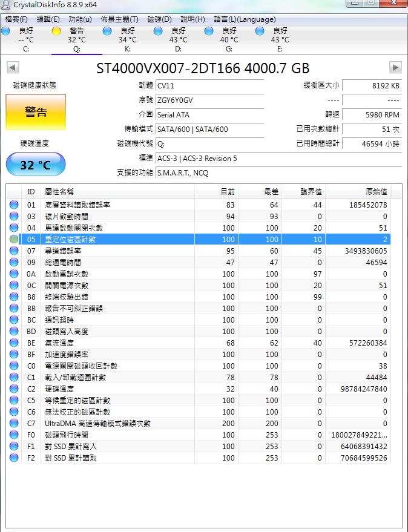Click the blue orb beside attribute C2 硬碟溫度
408x532 pixels.
tap(14, 389)
